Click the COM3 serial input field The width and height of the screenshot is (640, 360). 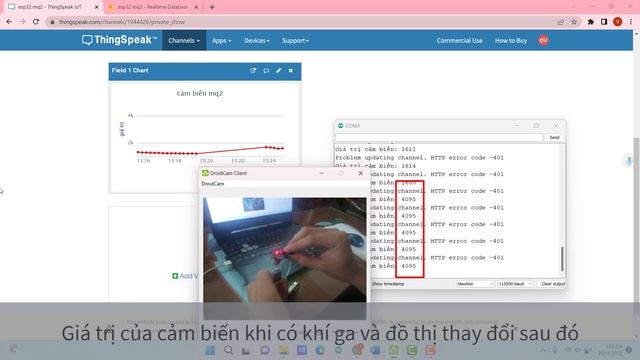click(440, 138)
